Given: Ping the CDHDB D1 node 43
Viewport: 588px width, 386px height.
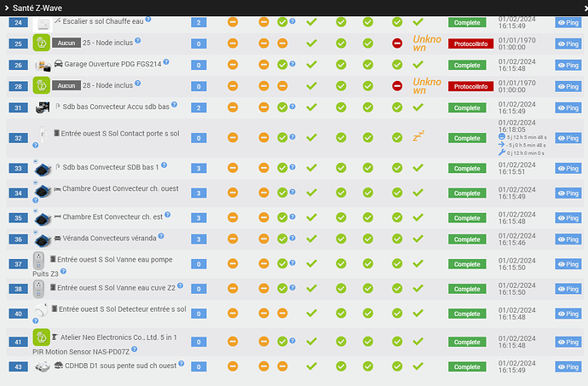Looking at the screenshot, I should (x=568, y=367).
